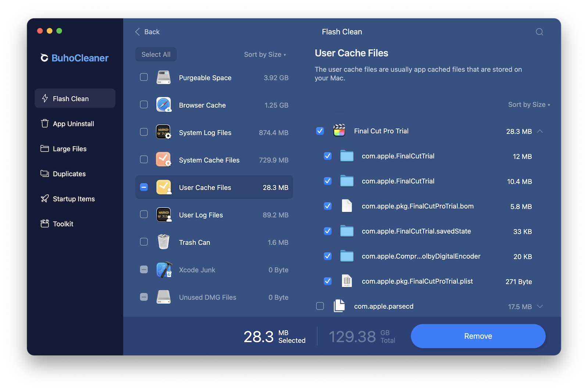Tick the System Cache Files checkbox
This screenshot has height=391, width=588.
tap(144, 160)
